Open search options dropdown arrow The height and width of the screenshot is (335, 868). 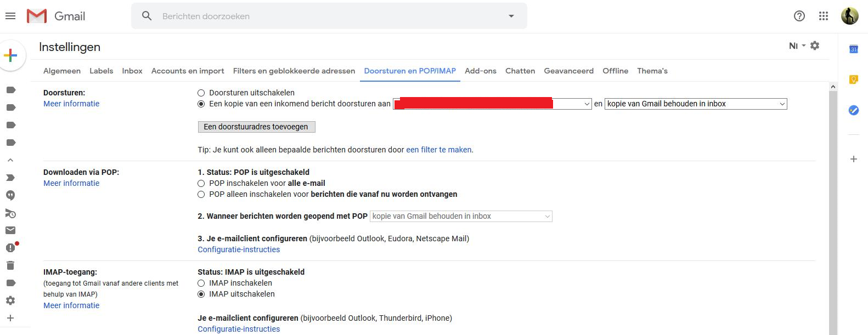pos(511,16)
